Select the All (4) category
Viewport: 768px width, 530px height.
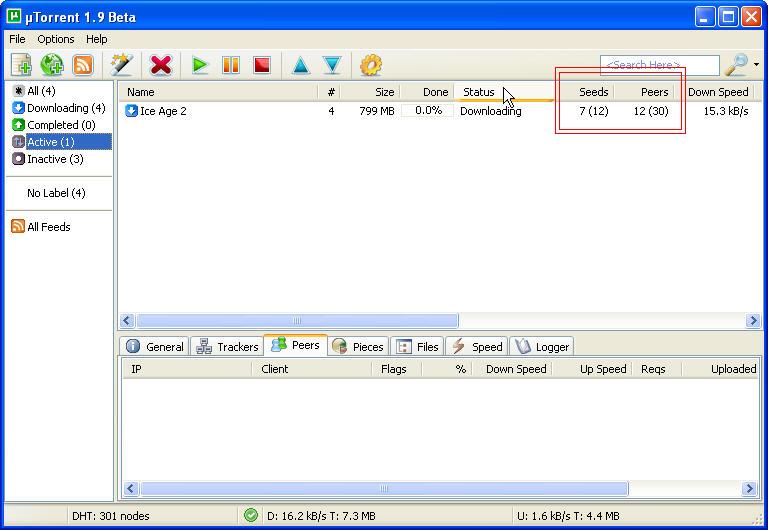coord(42,91)
